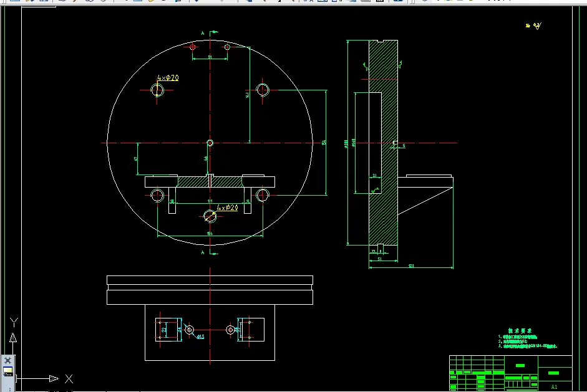The image size is (587, 392).
Task: Select the upper-right Φ20 hole on the plate
Action: [263, 90]
